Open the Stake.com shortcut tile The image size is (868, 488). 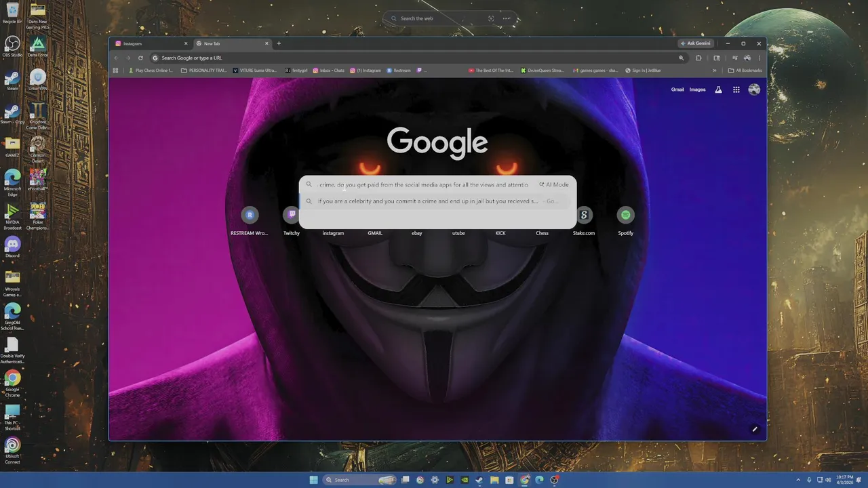pyautogui.click(x=584, y=221)
